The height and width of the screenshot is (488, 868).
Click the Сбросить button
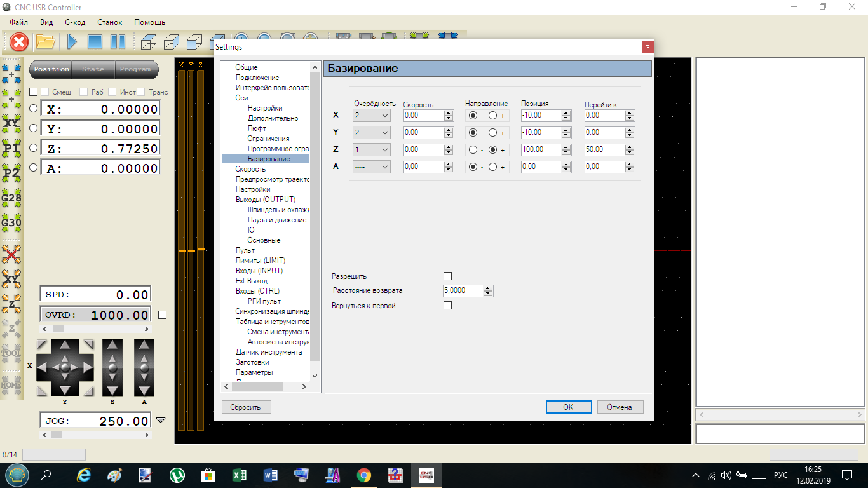click(246, 407)
